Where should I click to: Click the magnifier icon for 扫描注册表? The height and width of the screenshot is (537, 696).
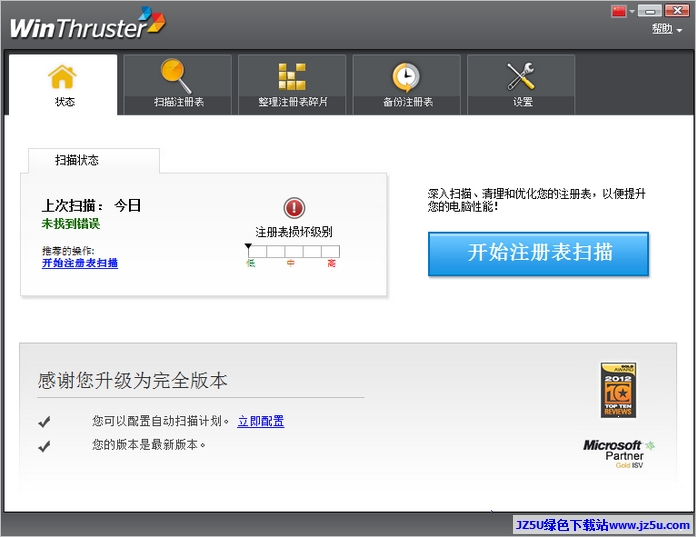tap(176, 76)
